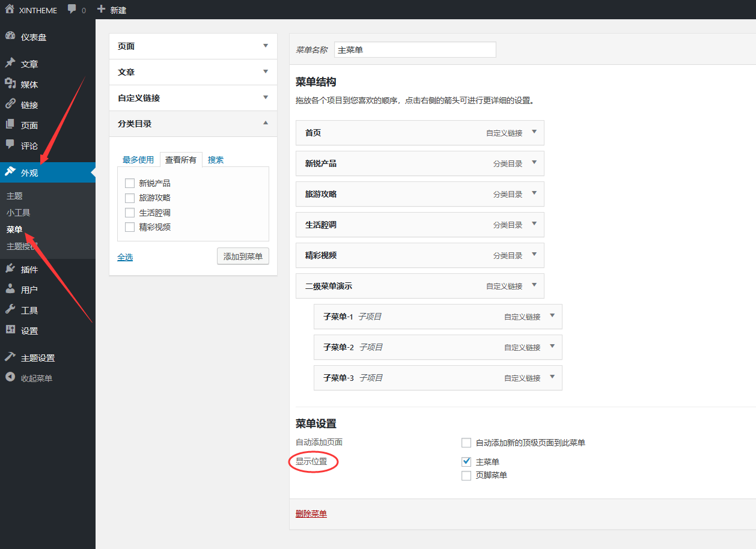This screenshot has height=549, width=756.
Task: Tick 自动添加新的顶级页面到此菜单 checkbox
Action: coord(466,443)
